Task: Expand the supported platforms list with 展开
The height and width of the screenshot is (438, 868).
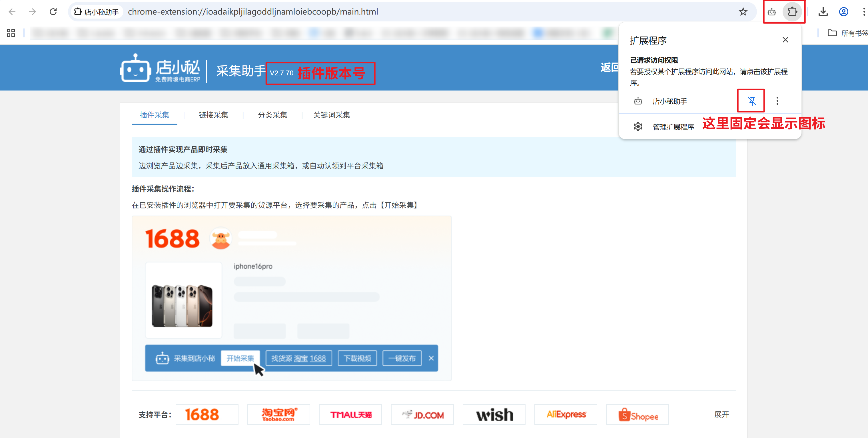Action: pyautogui.click(x=721, y=414)
